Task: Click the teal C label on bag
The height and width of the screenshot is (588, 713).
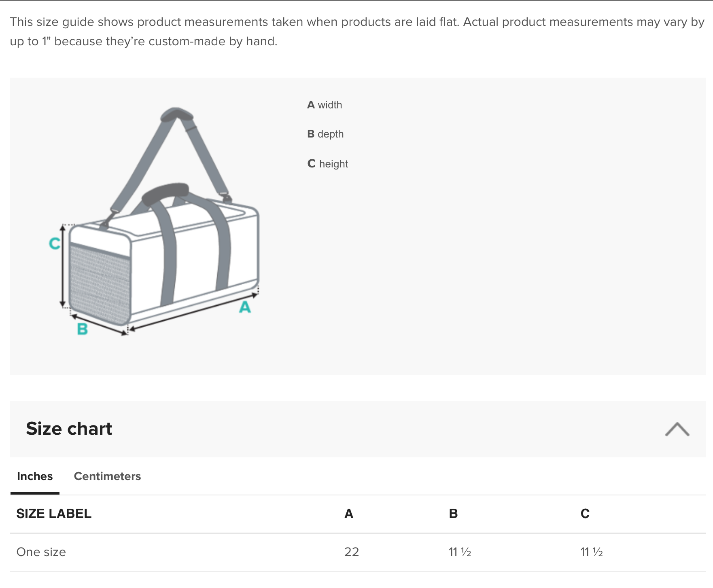Action: pyautogui.click(x=54, y=243)
